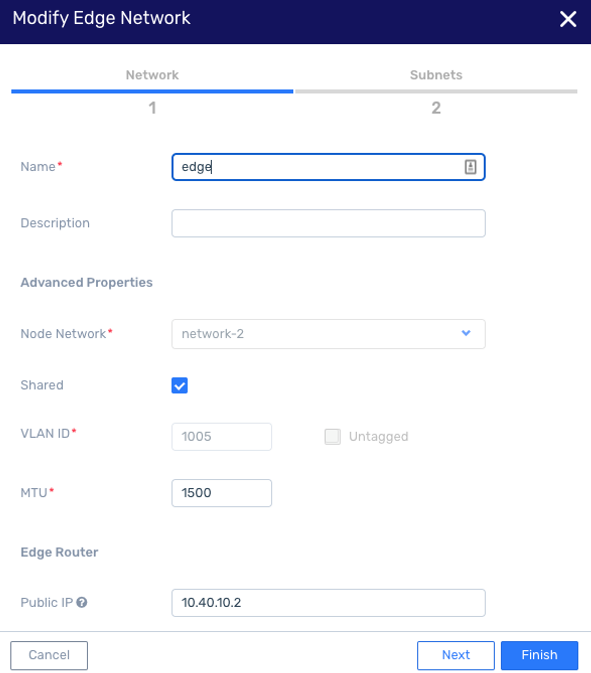This screenshot has height=673, width=591.
Task: Click the blue Network progress bar
Action: [x=152, y=91]
